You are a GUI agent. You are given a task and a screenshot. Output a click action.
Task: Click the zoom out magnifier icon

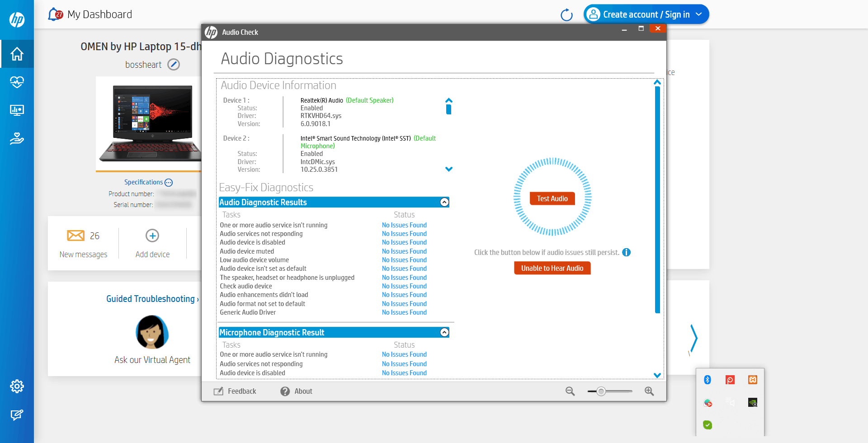(x=570, y=391)
